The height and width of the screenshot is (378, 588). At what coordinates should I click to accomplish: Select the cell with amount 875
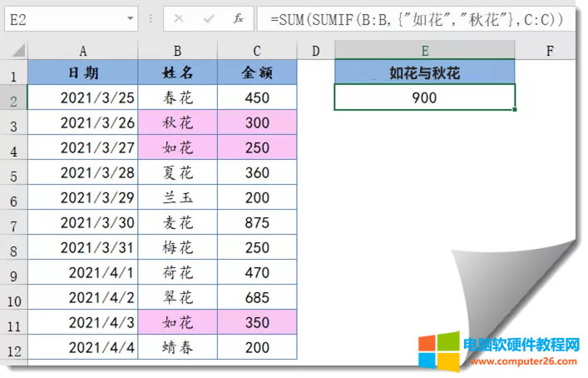[257, 223]
